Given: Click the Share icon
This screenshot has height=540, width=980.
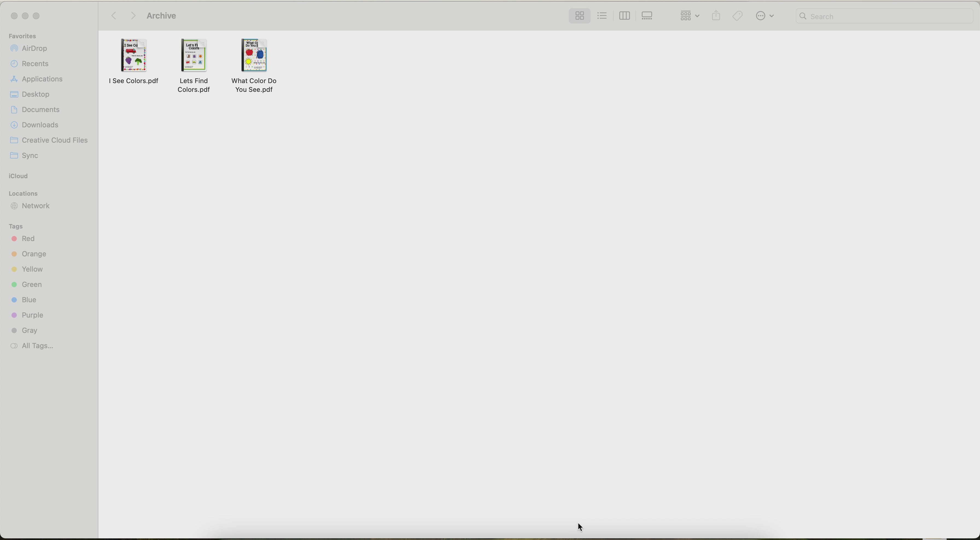Looking at the screenshot, I should coord(716,16).
